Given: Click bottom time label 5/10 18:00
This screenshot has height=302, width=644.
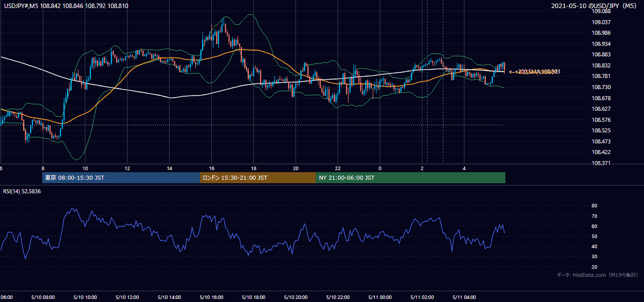Looking at the screenshot, I should [253, 297].
